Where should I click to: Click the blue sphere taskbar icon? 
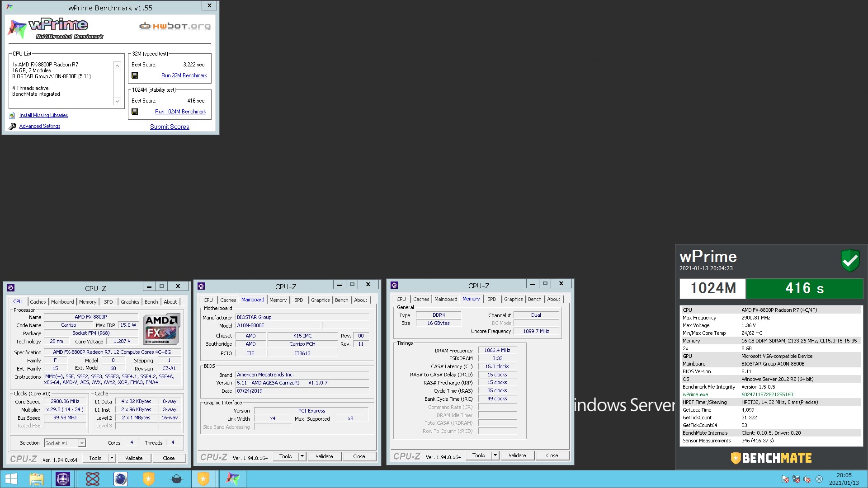coord(120,479)
